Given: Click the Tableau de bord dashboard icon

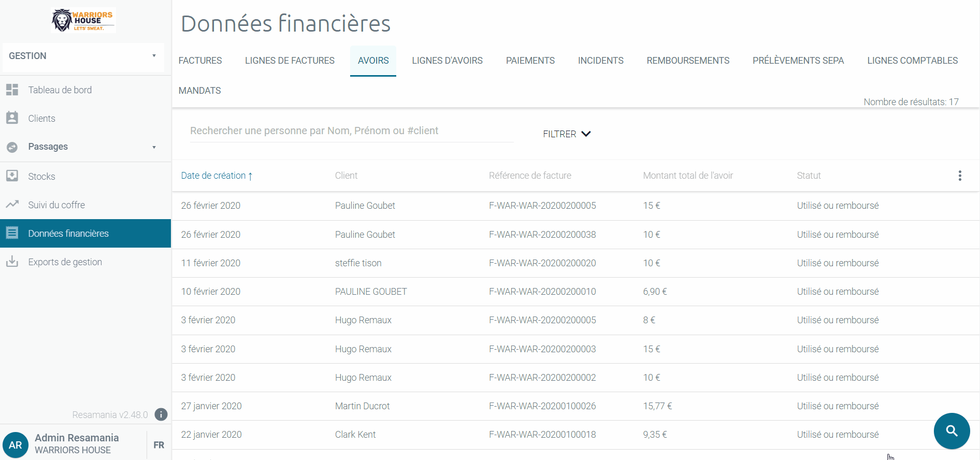Looking at the screenshot, I should pyautogui.click(x=12, y=90).
